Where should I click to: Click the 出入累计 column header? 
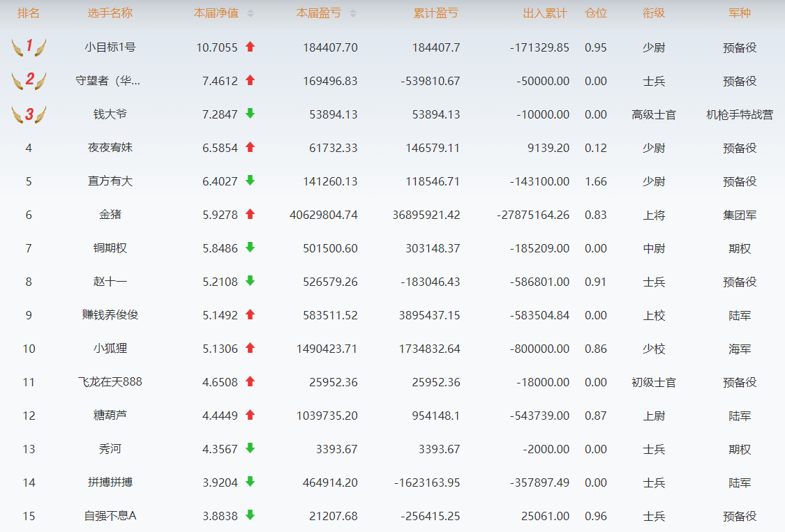pyautogui.click(x=545, y=13)
